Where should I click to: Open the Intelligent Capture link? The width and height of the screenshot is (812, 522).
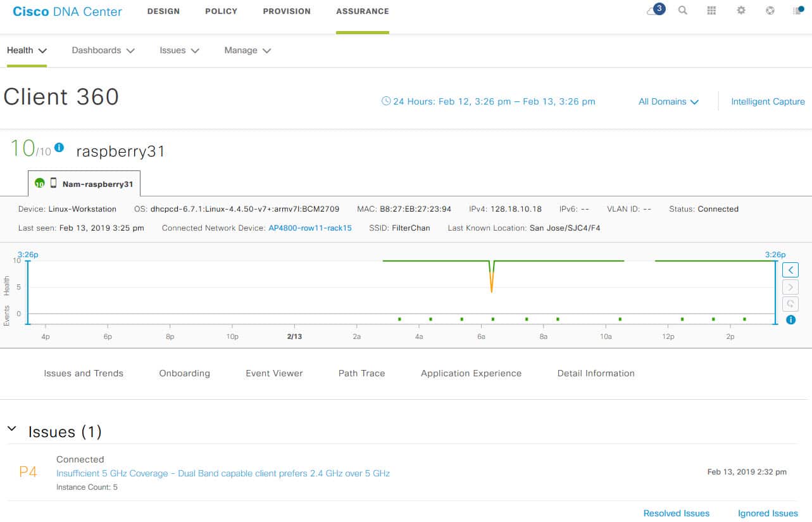click(x=768, y=101)
